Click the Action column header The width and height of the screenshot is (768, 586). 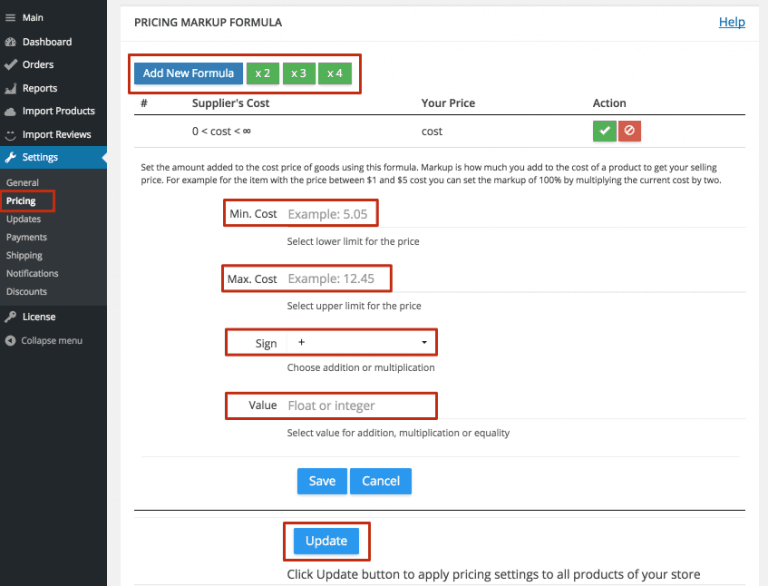point(609,103)
